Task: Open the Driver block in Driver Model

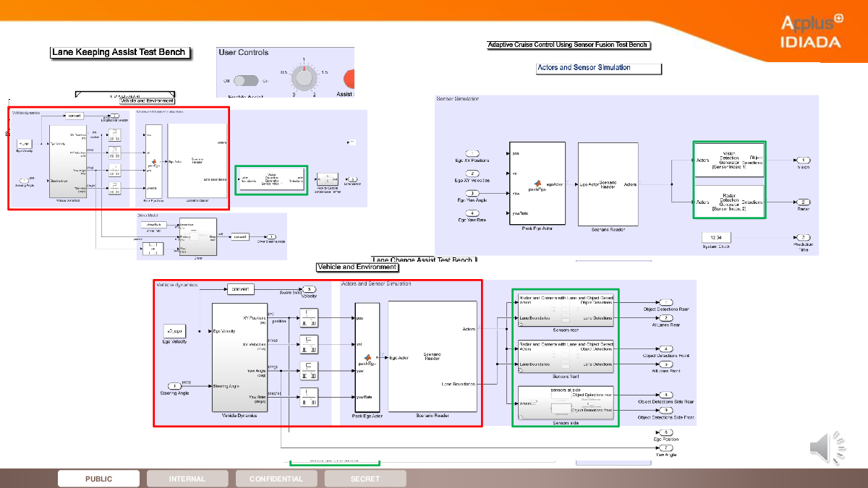Action: [x=197, y=237]
